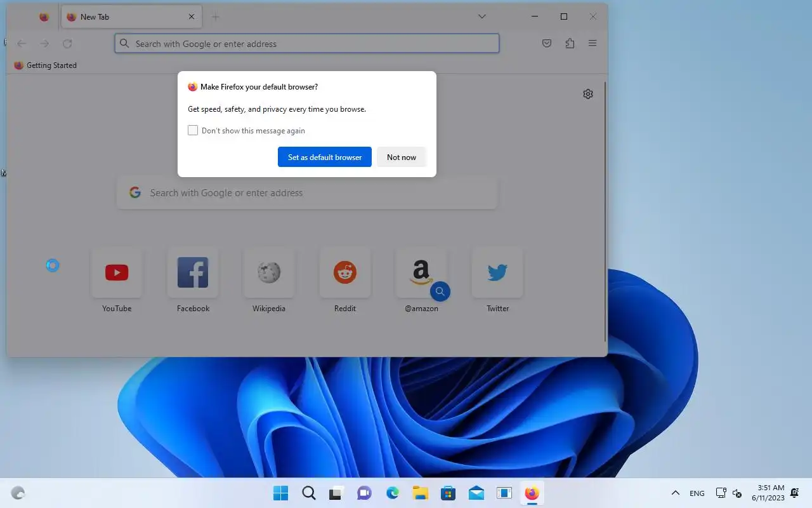Click the Set as default browser button

tap(325, 157)
